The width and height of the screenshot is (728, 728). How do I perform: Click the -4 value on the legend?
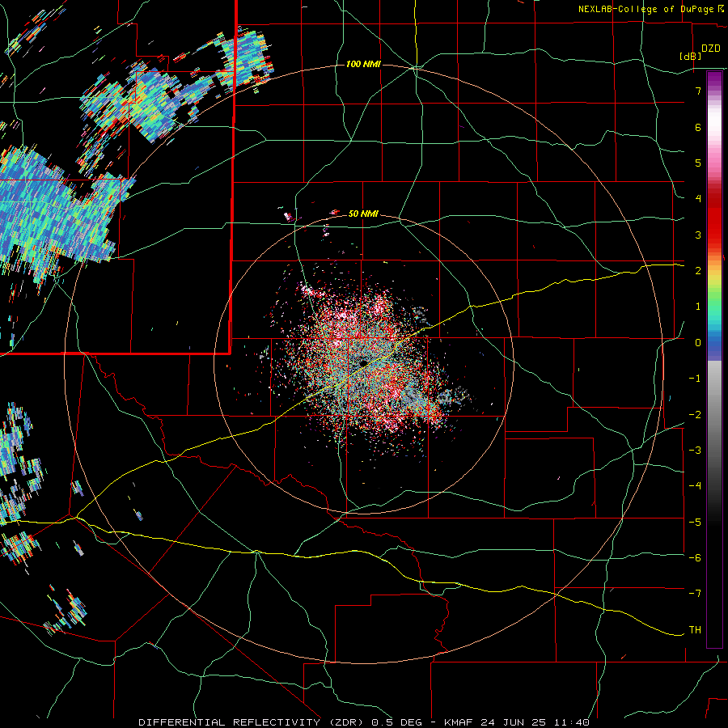click(x=695, y=485)
